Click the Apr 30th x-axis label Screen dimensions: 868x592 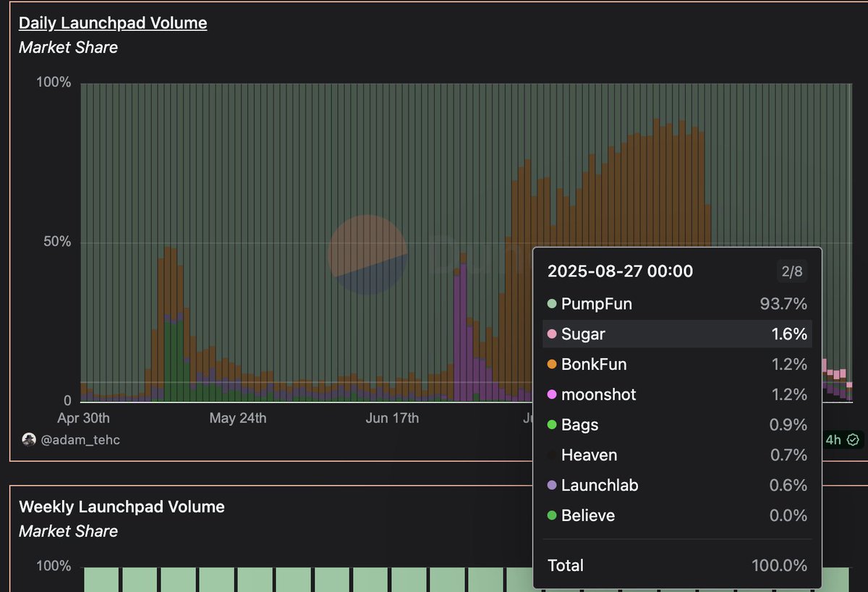pyautogui.click(x=85, y=418)
